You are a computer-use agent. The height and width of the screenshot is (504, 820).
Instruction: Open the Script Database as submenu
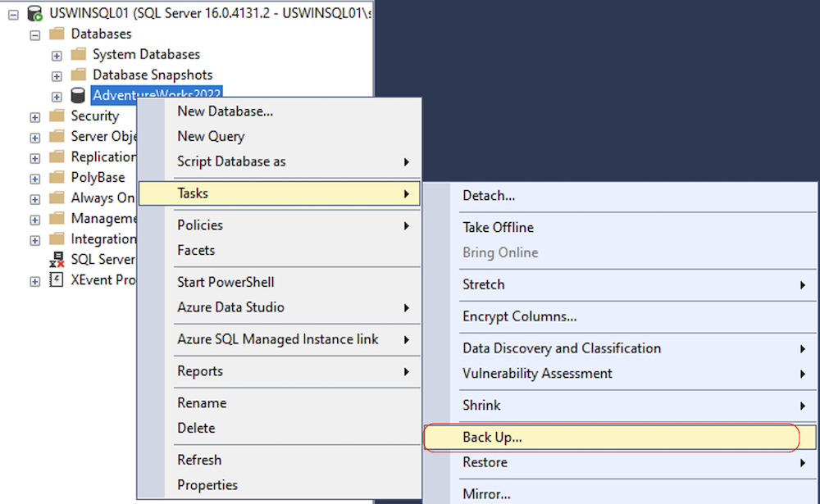coord(231,162)
